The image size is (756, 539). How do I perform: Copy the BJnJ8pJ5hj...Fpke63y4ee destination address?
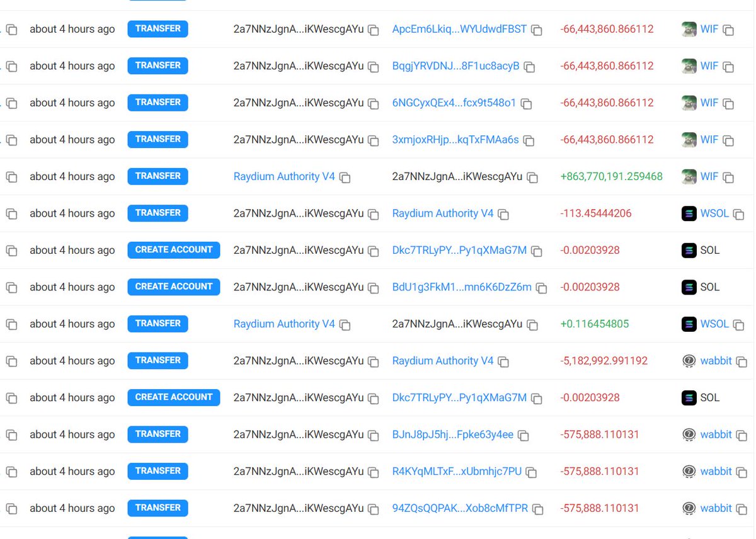pos(524,436)
